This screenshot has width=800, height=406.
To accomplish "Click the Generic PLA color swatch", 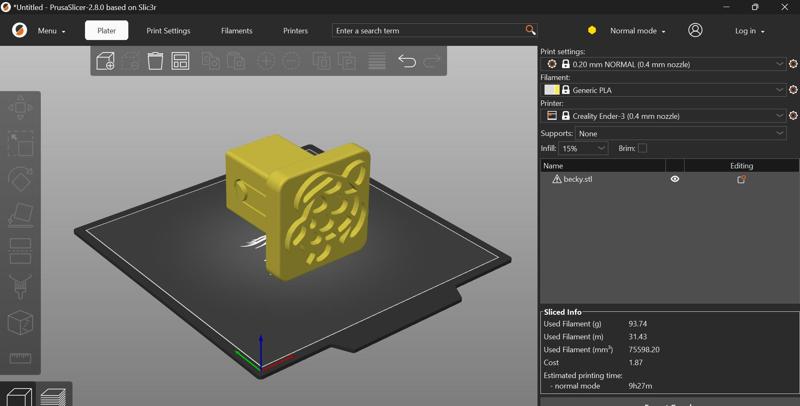I will tap(552, 90).
